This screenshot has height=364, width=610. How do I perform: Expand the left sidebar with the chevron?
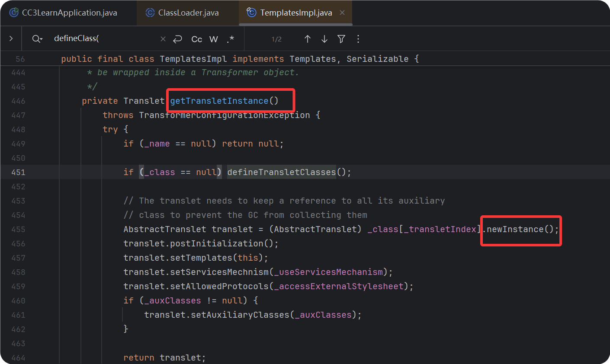tap(10, 38)
